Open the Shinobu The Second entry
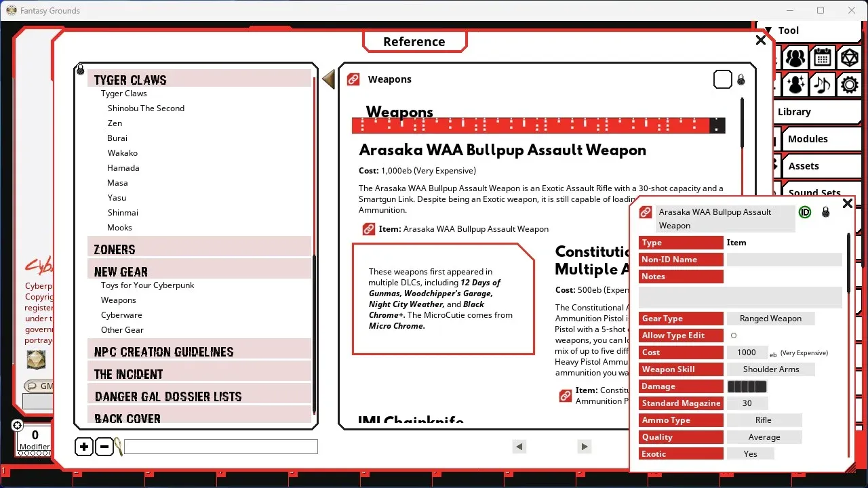 coord(146,108)
